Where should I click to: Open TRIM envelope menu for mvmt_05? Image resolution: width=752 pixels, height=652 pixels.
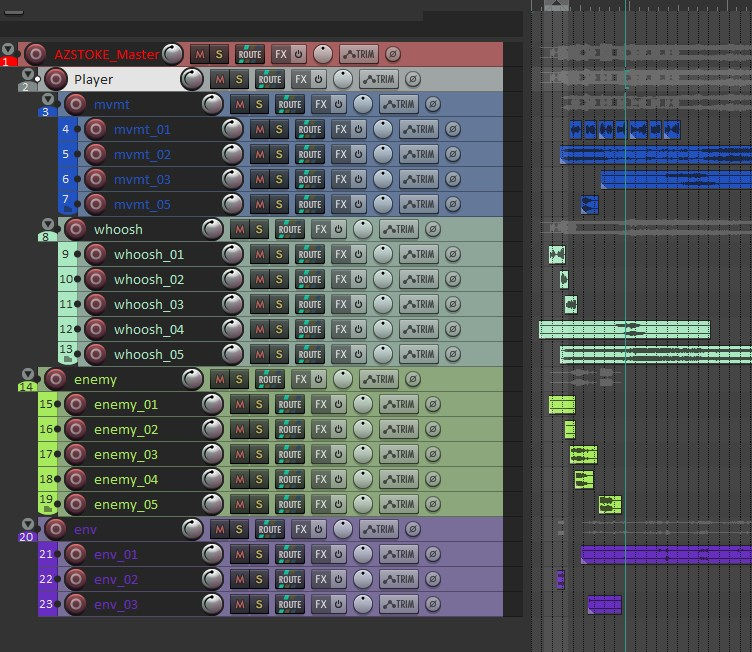[419, 204]
